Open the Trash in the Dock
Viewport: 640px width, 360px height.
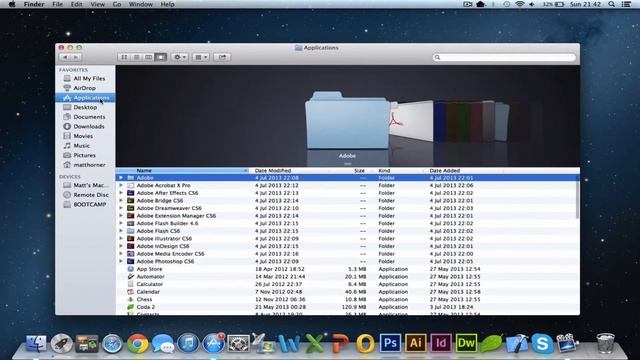[605, 343]
